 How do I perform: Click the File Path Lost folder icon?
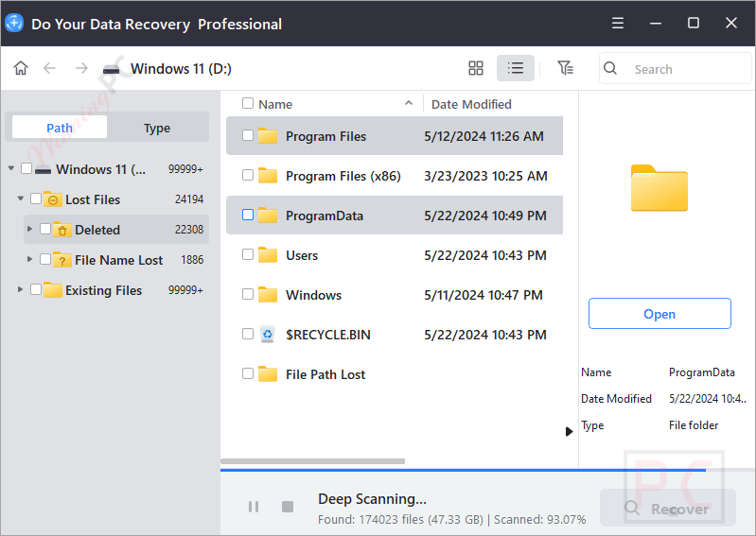click(268, 374)
